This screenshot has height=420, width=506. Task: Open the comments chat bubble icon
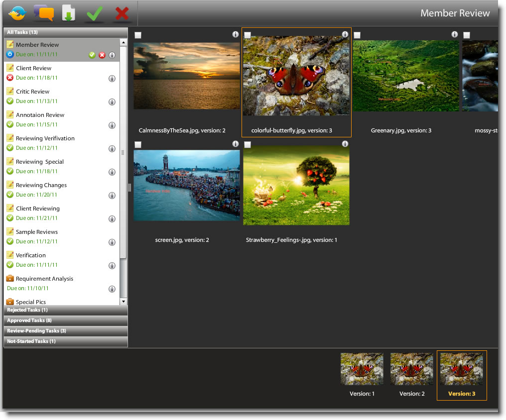coord(44,13)
